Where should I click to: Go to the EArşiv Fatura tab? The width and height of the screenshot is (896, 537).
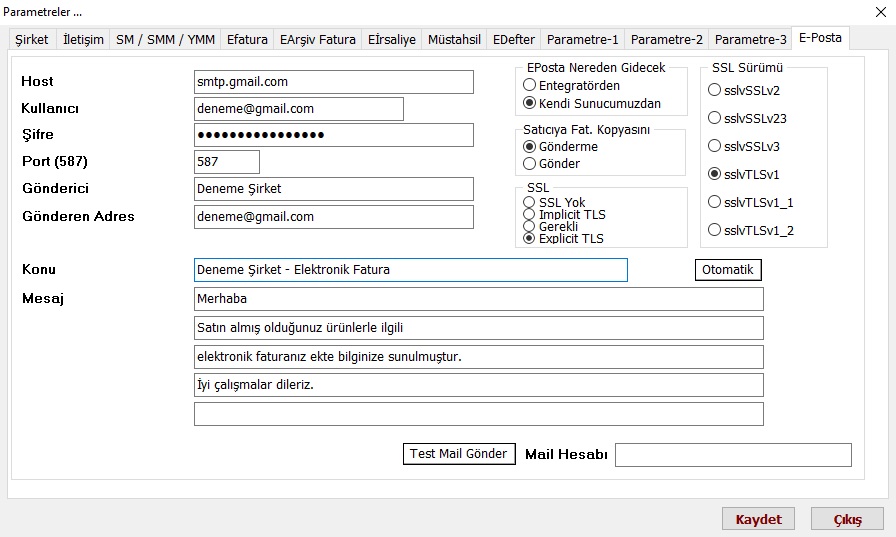[318, 40]
